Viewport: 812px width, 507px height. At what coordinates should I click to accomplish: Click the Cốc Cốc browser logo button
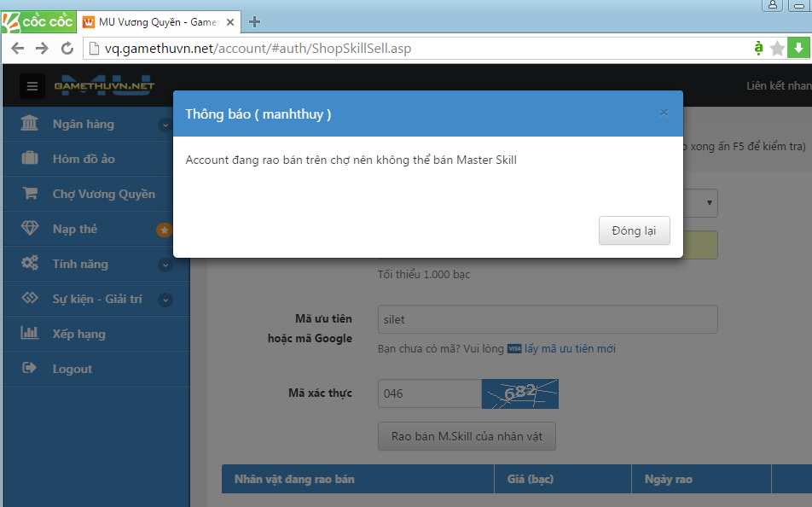38,21
